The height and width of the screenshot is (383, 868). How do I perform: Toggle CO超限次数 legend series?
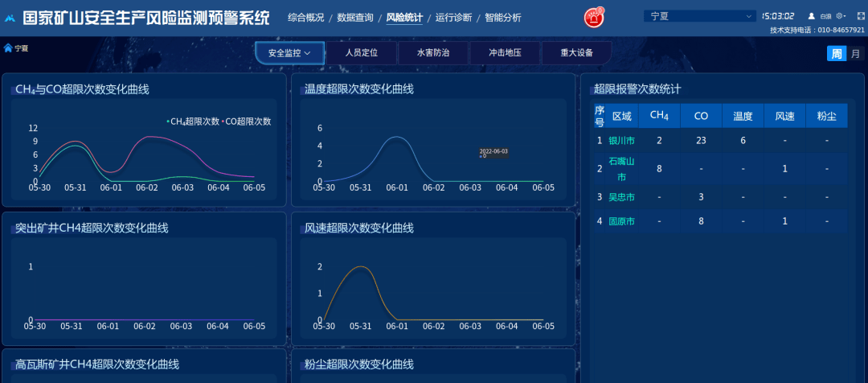(x=247, y=121)
